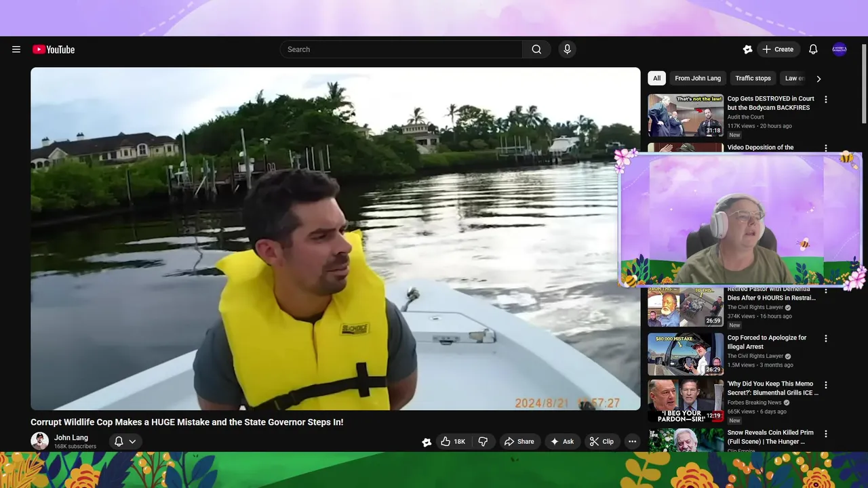Go to the YouTube home logo
This screenshot has width=868, height=488.
pyautogui.click(x=54, y=49)
